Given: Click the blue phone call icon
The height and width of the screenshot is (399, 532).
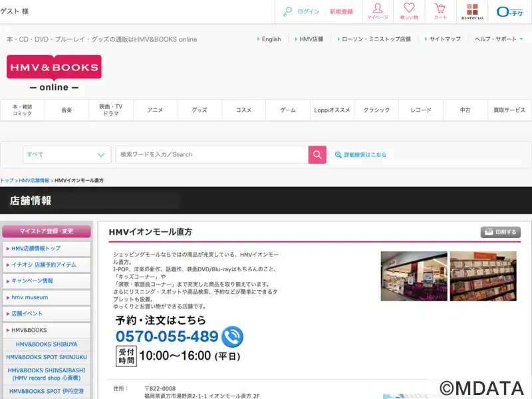Looking at the screenshot, I should click(232, 336).
